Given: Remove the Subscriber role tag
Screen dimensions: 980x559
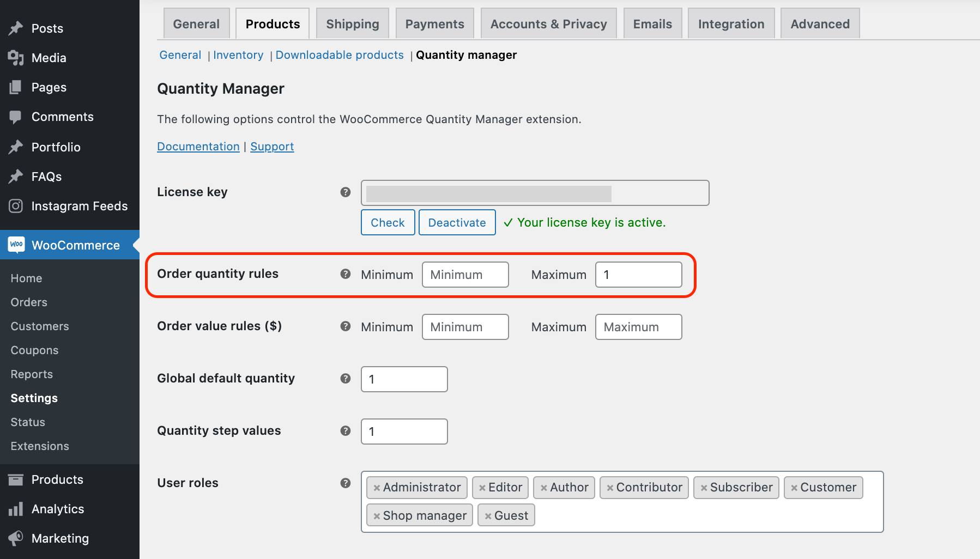Looking at the screenshot, I should point(704,488).
